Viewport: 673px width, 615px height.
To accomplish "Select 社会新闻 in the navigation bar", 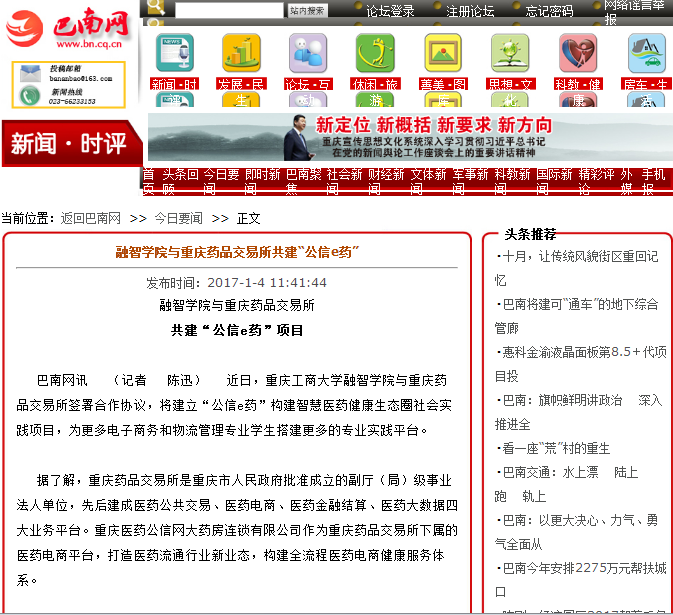I will point(344,181).
